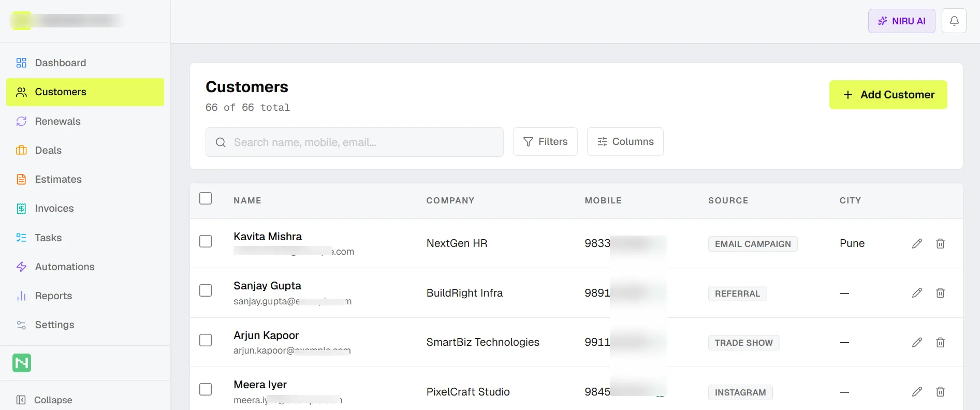Edit Sanjay Gupta with pencil icon

pyautogui.click(x=917, y=293)
